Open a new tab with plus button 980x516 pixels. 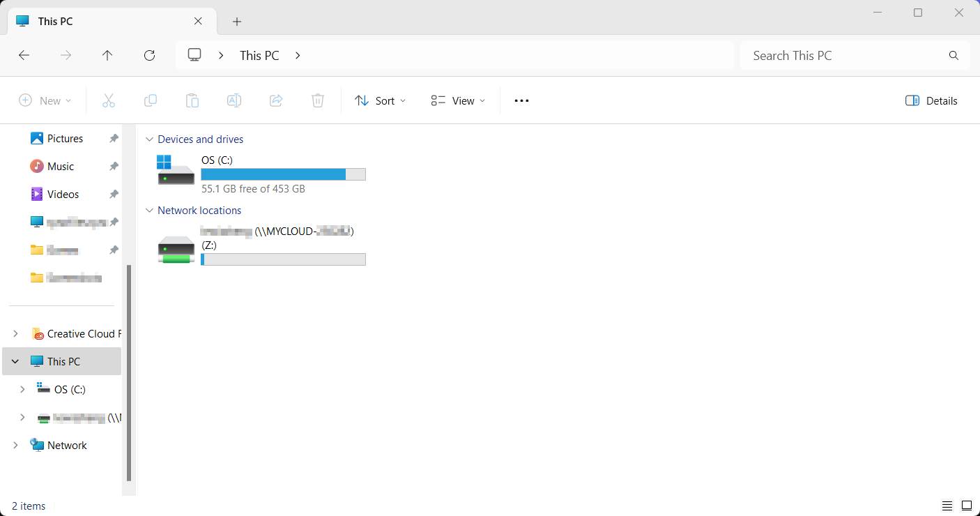[x=237, y=22]
